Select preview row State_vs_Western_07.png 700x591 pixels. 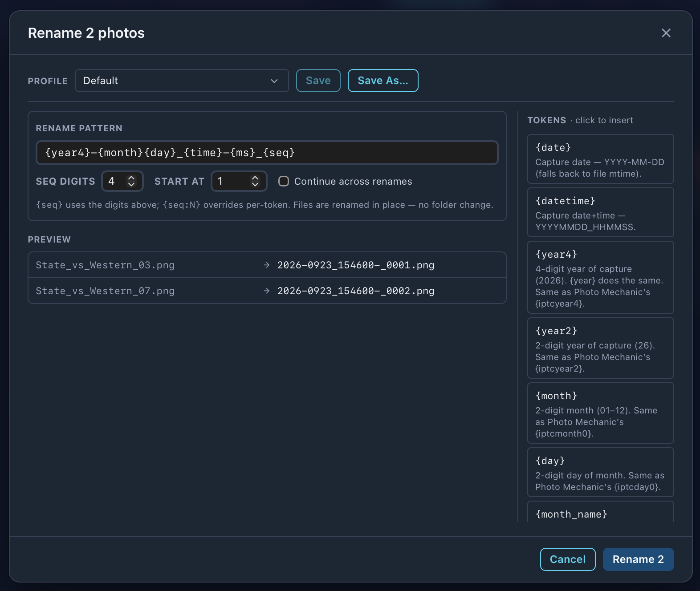[x=267, y=291]
